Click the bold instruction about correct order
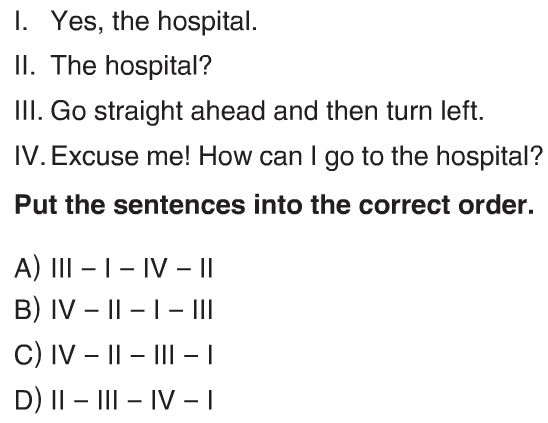548x423 pixels. click(274, 205)
